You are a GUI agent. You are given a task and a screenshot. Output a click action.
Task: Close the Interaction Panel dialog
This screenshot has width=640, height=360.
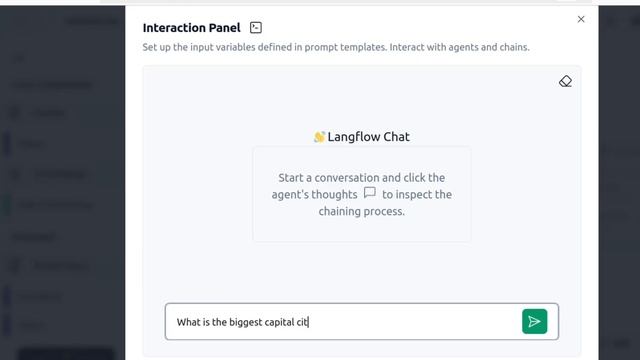[x=581, y=19]
